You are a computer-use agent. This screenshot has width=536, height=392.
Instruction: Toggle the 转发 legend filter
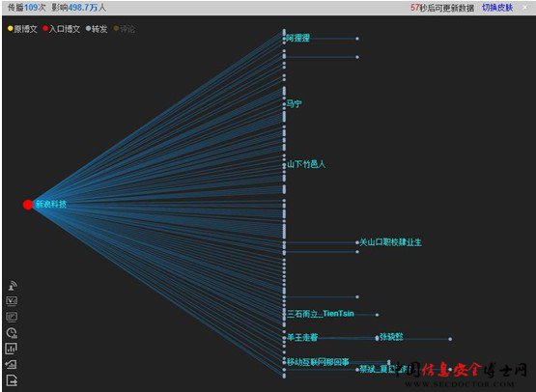(x=97, y=29)
